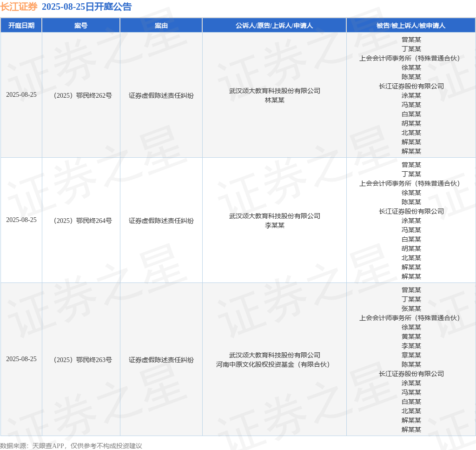Select the 案由 column header
Screen dimensions: 476x450
click(x=161, y=26)
